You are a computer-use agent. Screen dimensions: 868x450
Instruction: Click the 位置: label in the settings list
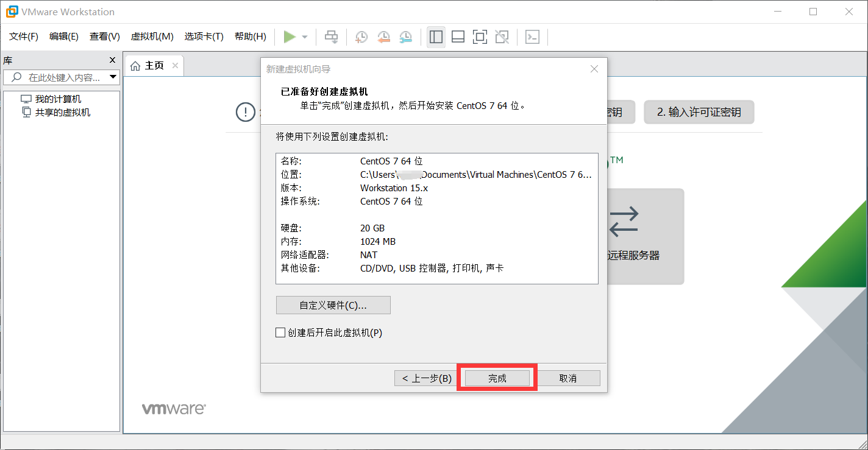coord(291,175)
